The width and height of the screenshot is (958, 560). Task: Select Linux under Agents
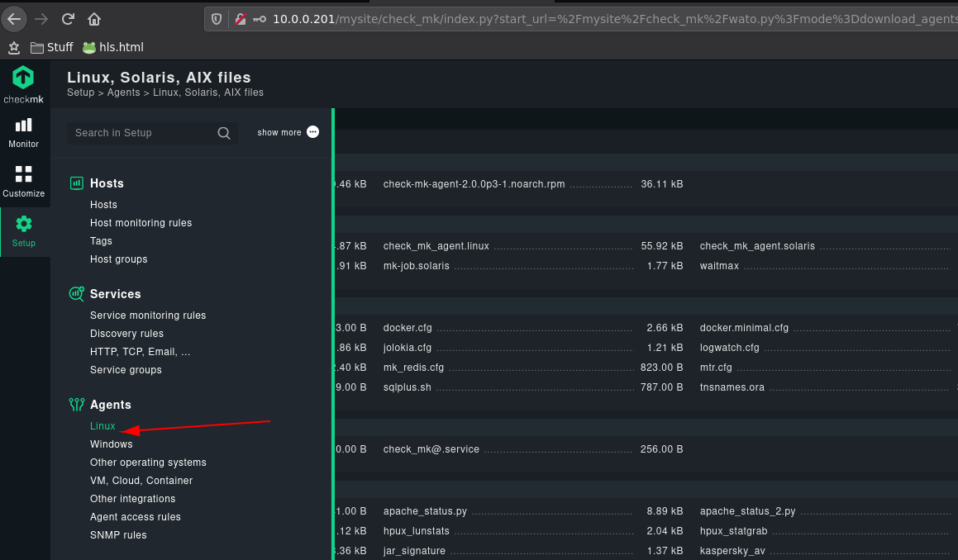coord(102,426)
